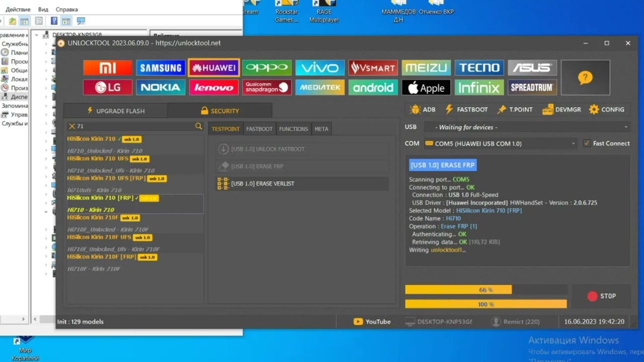This screenshot has width=644, height=362.
Task: Open the Действие menu in Computer Management
Action: coord(18,10)
